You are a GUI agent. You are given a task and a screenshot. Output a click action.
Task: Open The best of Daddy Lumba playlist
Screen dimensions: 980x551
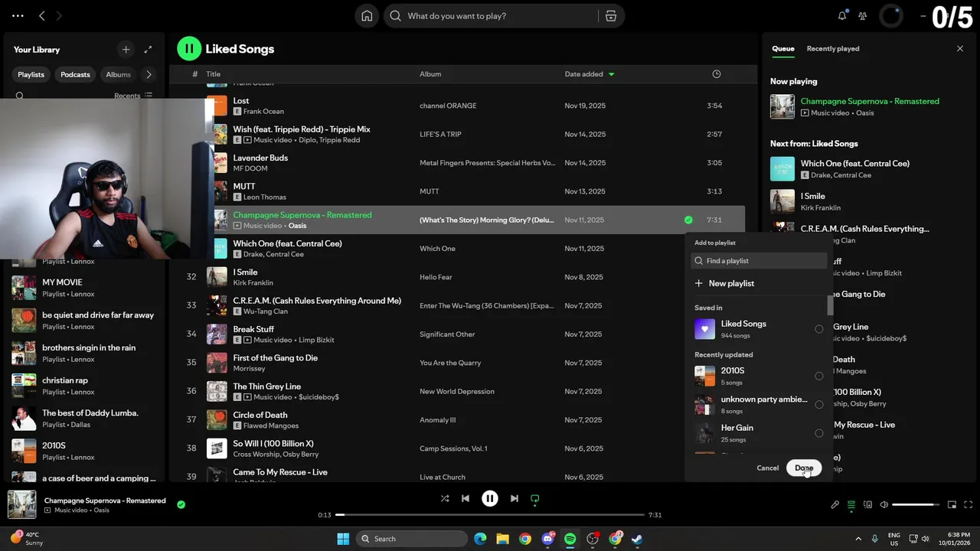coord(84,419)
